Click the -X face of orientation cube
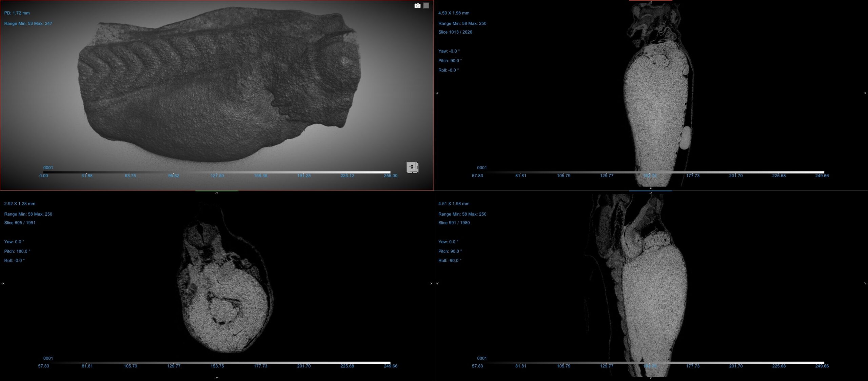This screenshot has height=381, width=868. [411, 167]
